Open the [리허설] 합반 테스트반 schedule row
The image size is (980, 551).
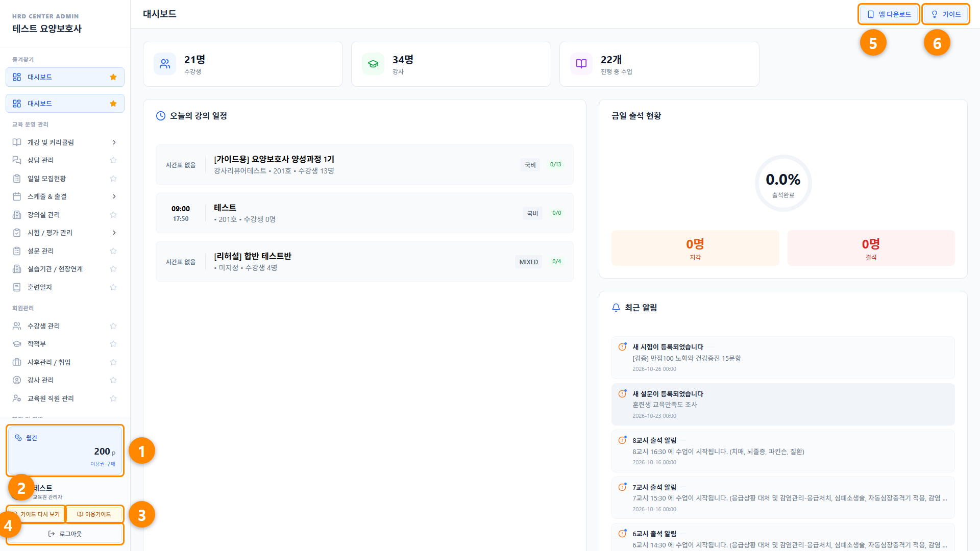(364, 261)
